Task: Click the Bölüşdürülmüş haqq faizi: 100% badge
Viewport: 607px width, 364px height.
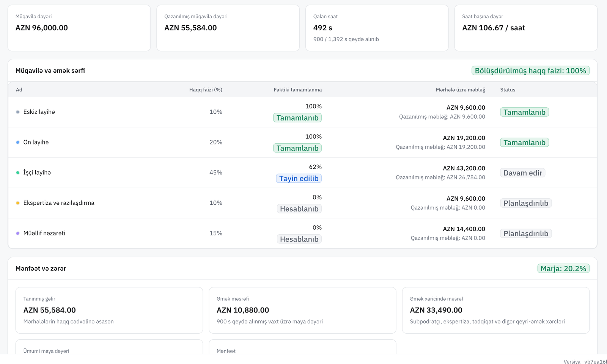Action: coord(530,71)
